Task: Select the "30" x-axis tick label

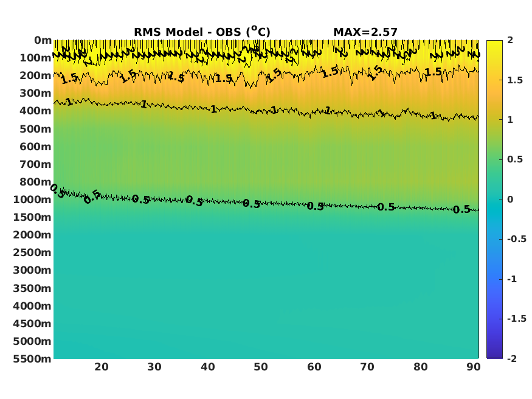Action: (154, 367)
